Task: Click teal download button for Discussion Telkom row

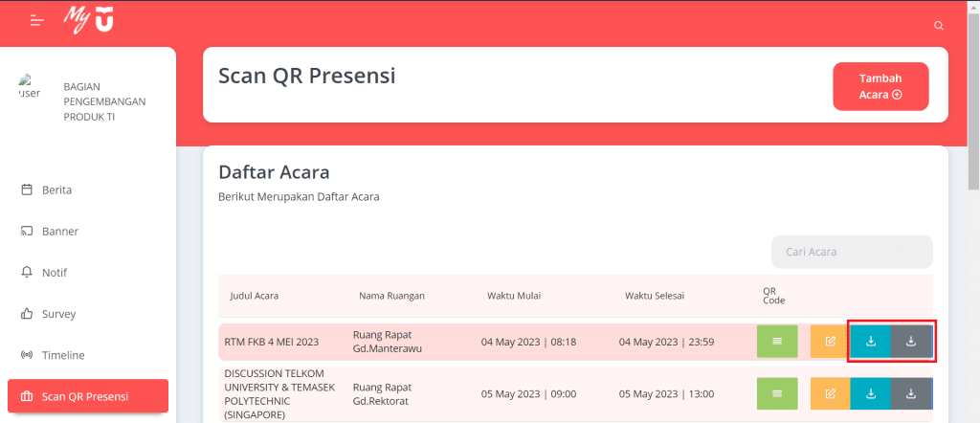Action: click(x=870, y=394)
